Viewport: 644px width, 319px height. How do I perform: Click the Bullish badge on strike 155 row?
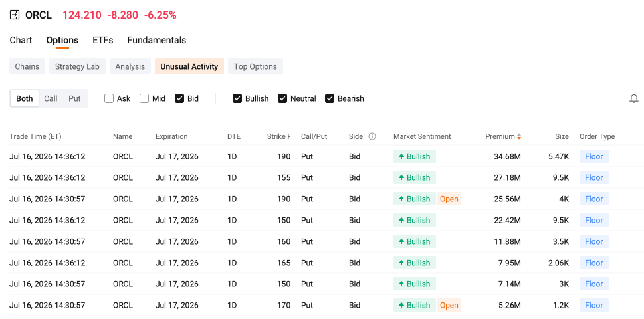pos(415,177)
